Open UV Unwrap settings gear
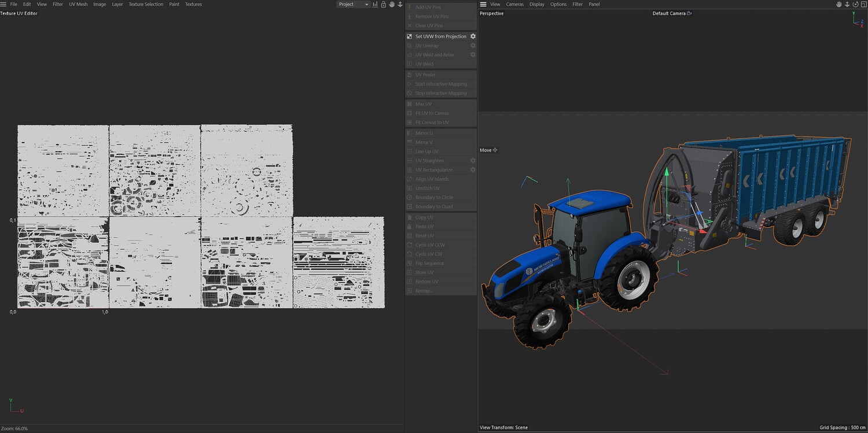Screen dimensions: 868x433 pos(473,46)
